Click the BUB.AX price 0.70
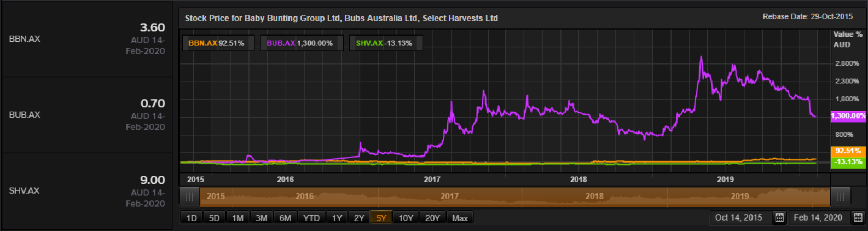Viewport: 868px width, 231px height. click(x=153, y=103)
